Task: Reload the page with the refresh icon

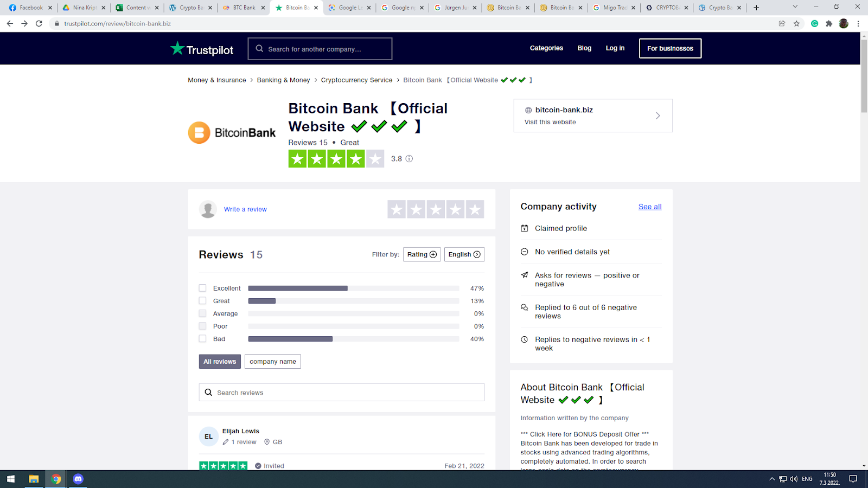Action: pos(39,23)
